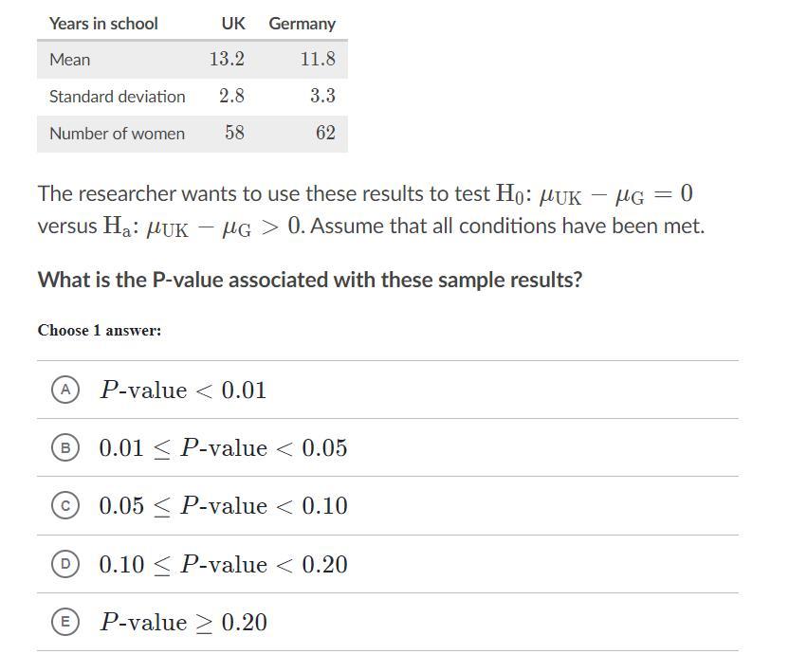Click the null hypothesis H0 expression
This screenshot has width=789, height=672.
click(595, 195)
